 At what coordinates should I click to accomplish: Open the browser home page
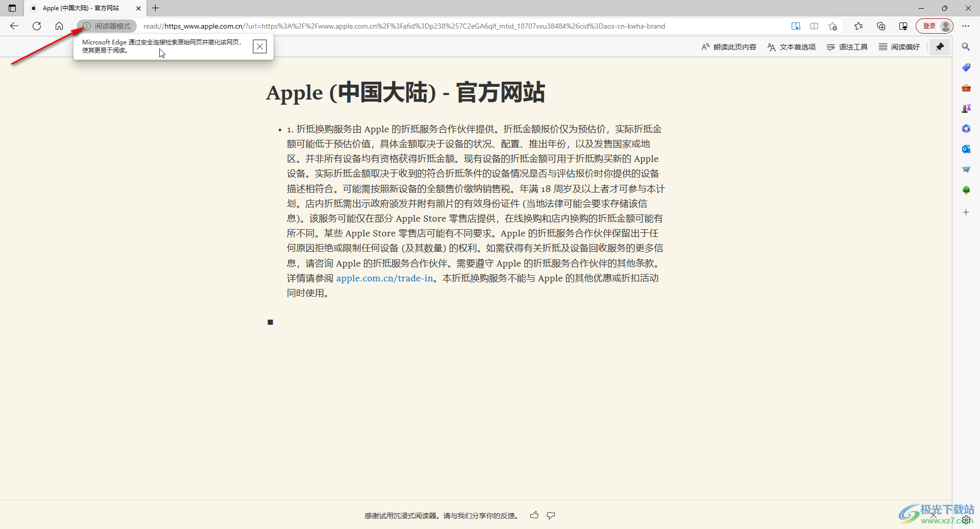[x=59, y=26]
